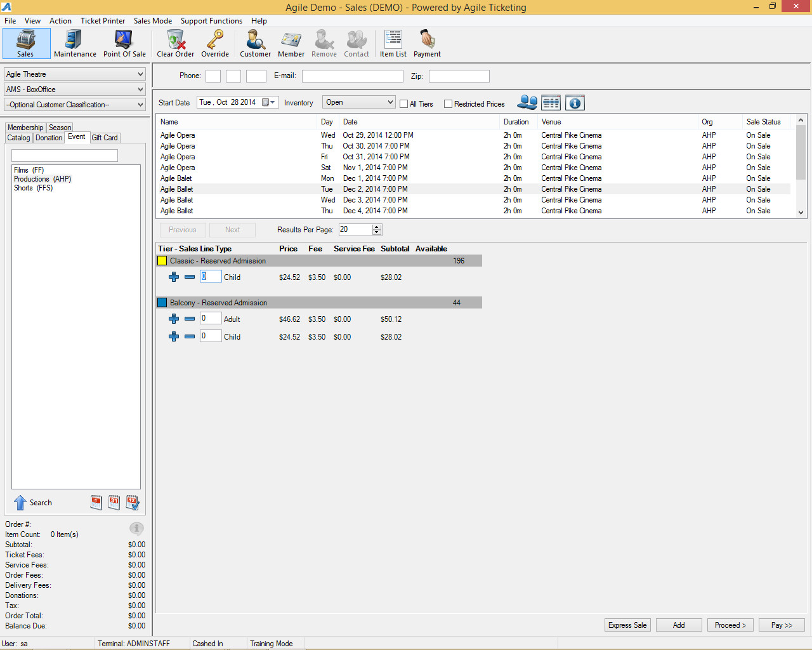Screen dimensions: 812x650
Task: Open the Action menu
Action: click(x=60, y=21)
